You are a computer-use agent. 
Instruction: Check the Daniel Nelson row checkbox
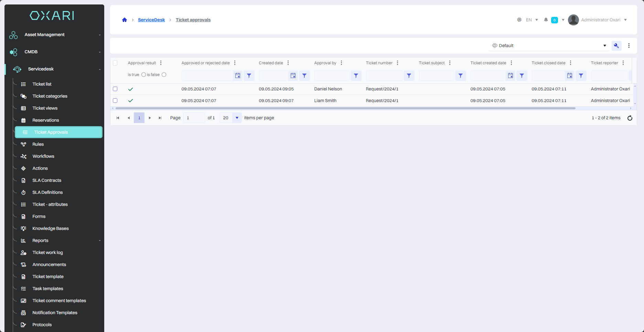tap(115, 89)
